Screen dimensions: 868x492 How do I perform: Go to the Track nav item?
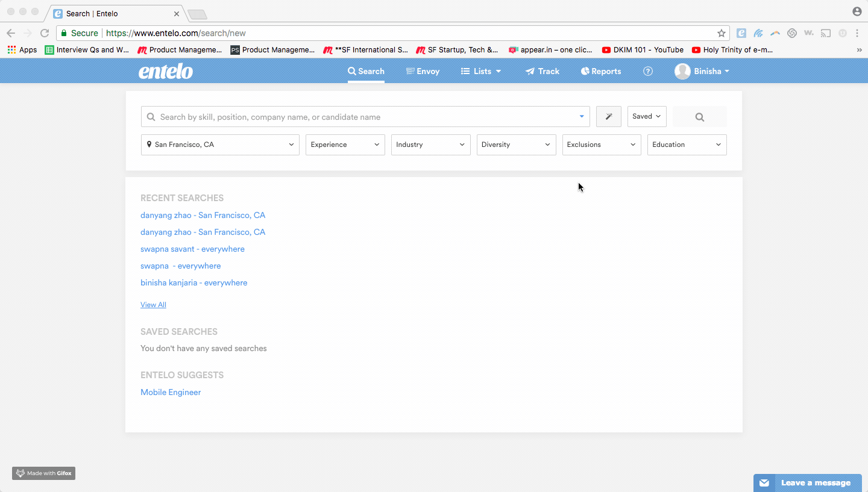pos(542,71)
